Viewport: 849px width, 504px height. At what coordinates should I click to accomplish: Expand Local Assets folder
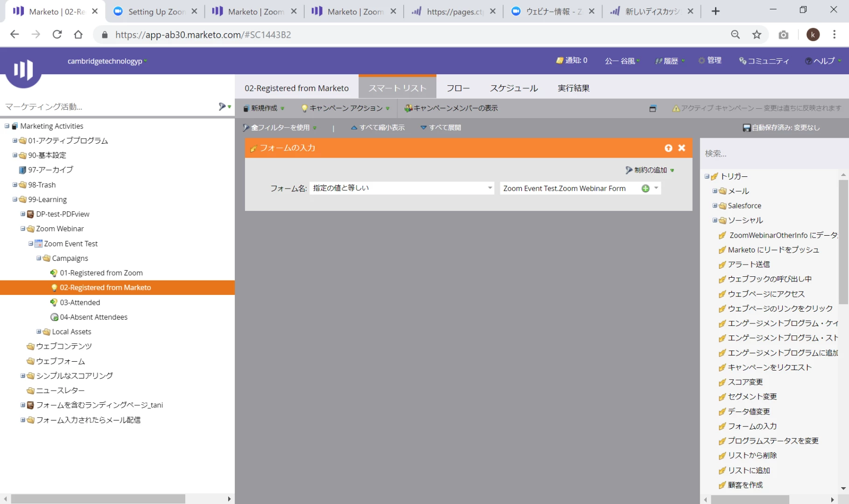[39, 332]
